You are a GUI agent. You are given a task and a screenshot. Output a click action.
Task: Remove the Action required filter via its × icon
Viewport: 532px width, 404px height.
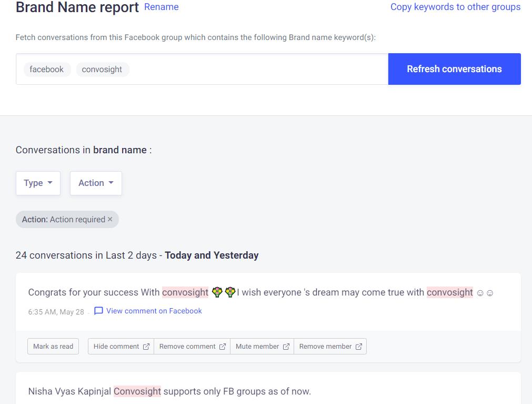(110, 219)
